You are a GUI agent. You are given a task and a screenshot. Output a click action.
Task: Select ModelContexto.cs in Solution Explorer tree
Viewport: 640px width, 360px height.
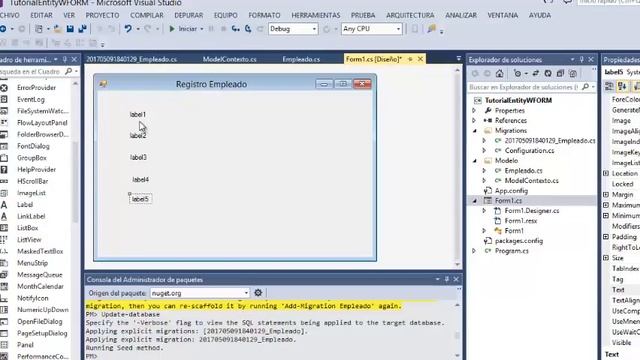pos(531,180)
